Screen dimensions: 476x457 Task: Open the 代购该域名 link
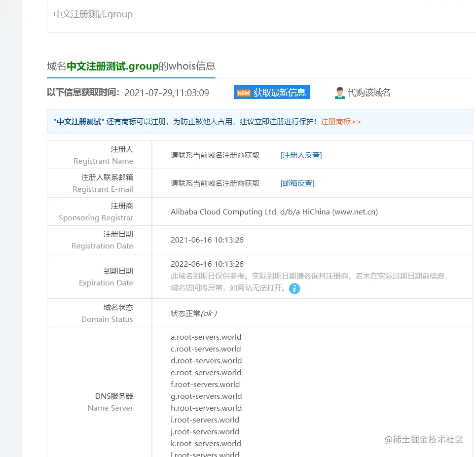pyautogui.click(x=368, y=93)
